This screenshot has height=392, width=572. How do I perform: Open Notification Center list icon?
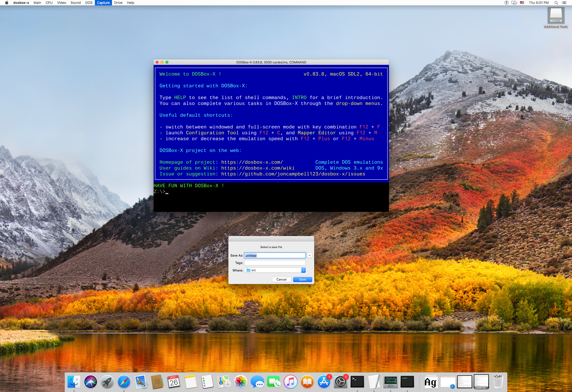[564, 3]
